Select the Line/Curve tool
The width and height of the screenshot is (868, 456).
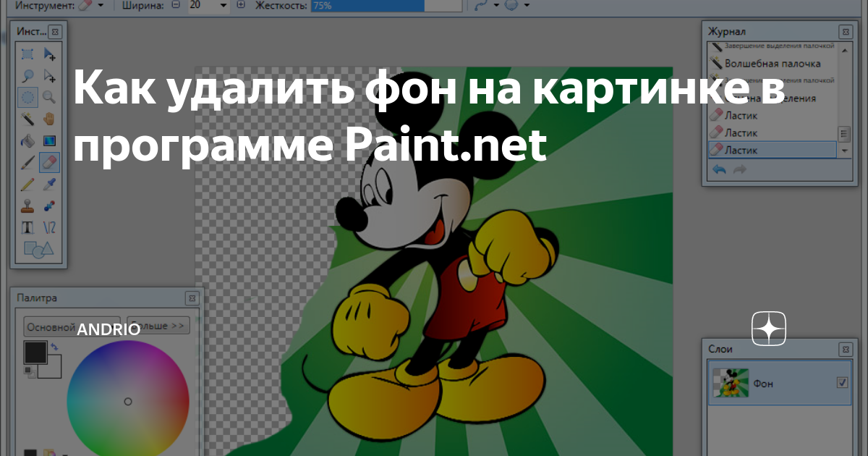[49, 227]
